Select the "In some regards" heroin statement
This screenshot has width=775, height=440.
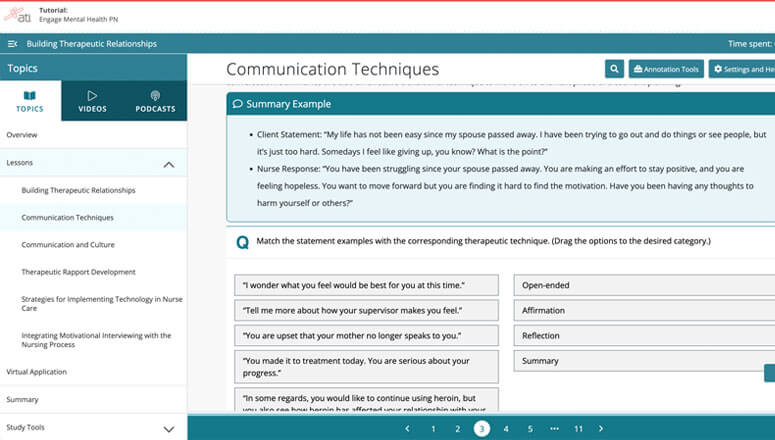(366, 400)
